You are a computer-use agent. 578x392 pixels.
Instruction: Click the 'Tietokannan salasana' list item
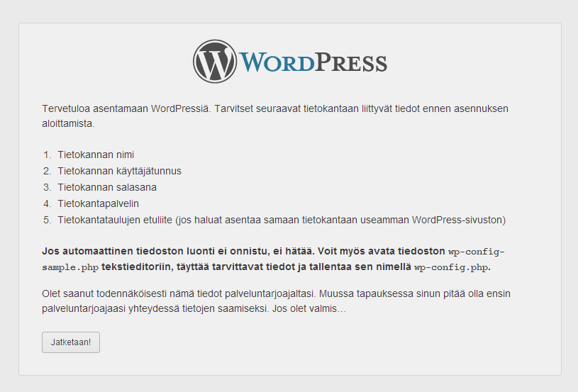coord(107,187)
